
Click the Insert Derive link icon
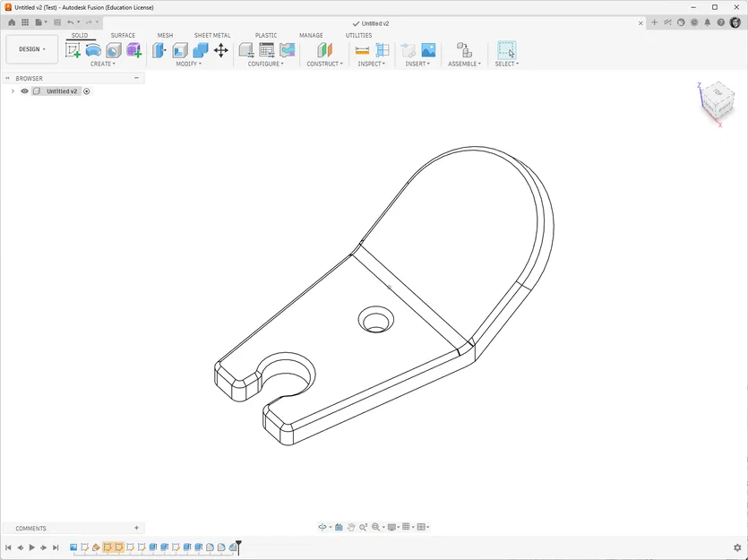tap(408, 50)
